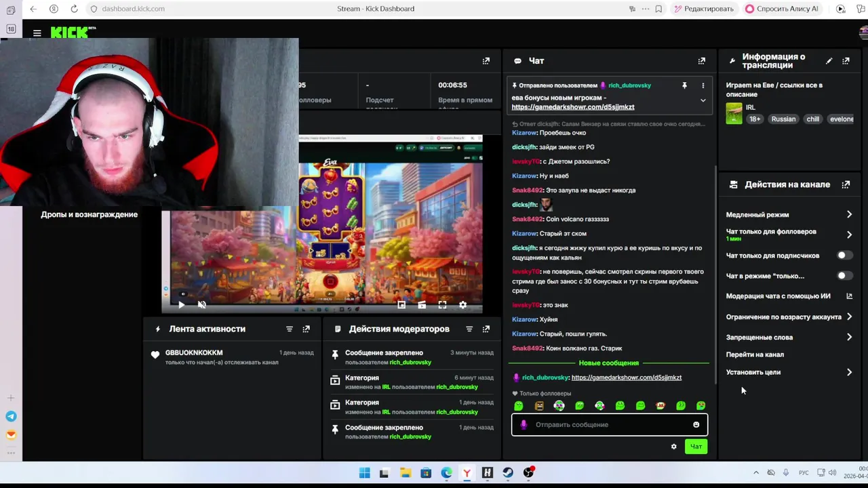The image size is (868, 488).
Task: Click the purple microphone identity badge in the chat input
Action: tap(524, 425)
